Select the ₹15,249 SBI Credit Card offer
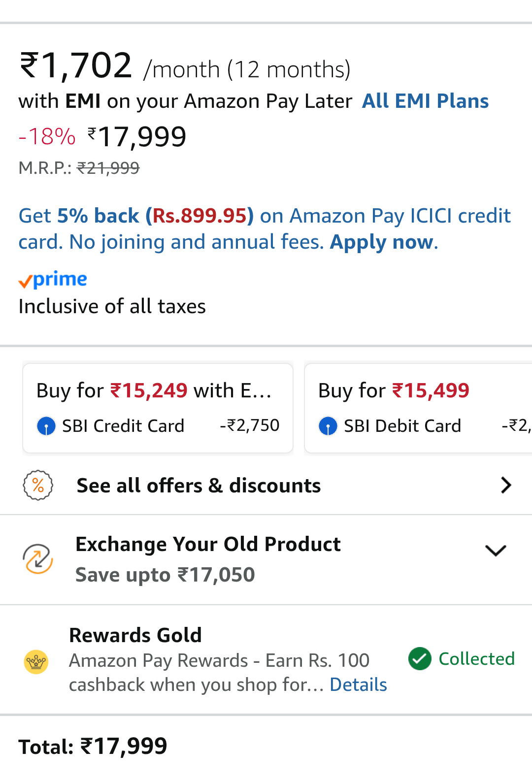Viewport: 532px width, 783px height. [158, 408]
